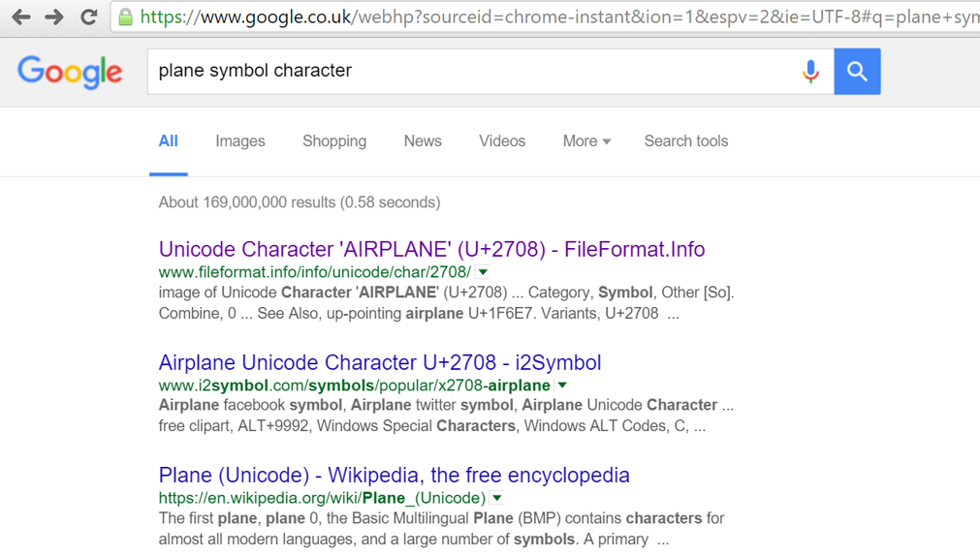The image size is (980, 556).
Task: Switch to the Shopping tab
Action: pos(334,141)
